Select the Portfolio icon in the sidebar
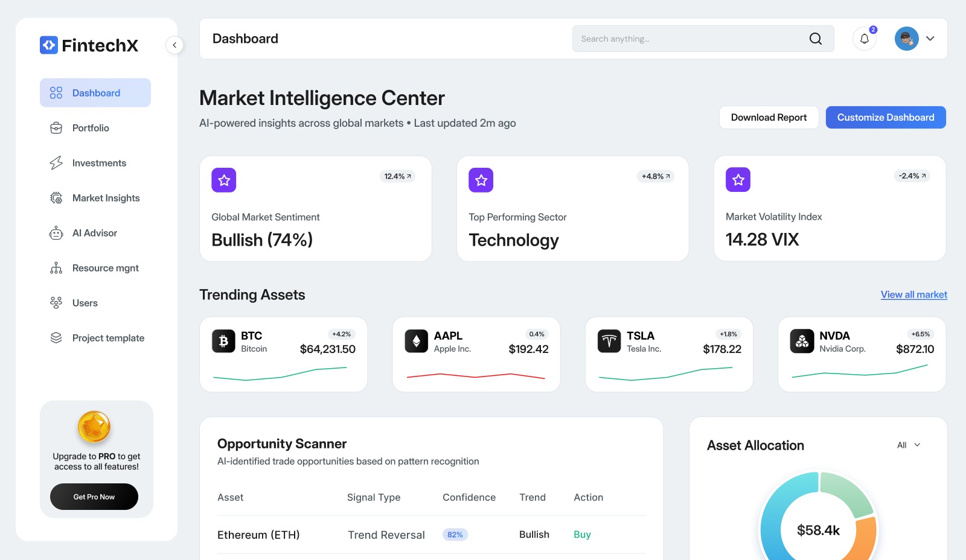 [55, 128]
